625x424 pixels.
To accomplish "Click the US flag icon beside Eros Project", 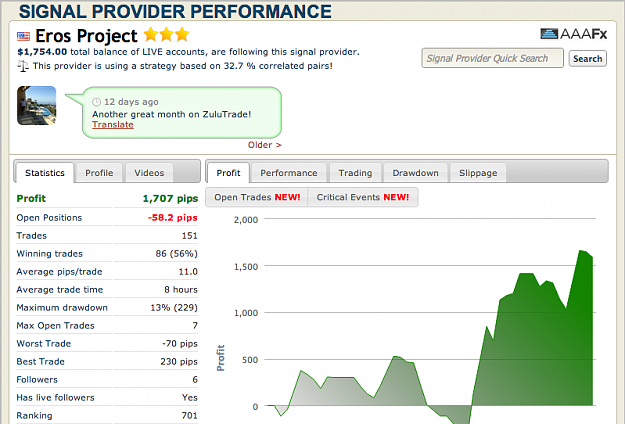I will [x=23, y=36].
